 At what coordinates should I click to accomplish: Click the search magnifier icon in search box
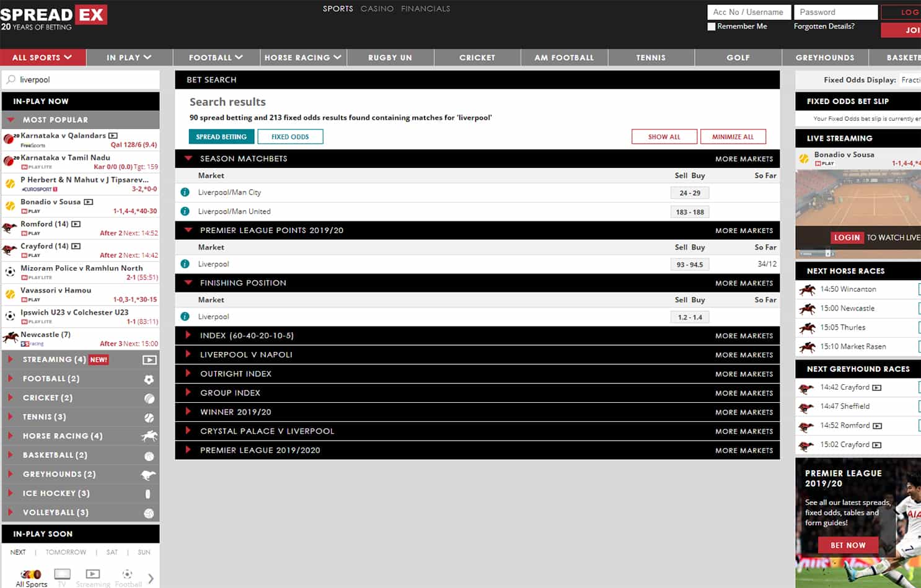11,80
